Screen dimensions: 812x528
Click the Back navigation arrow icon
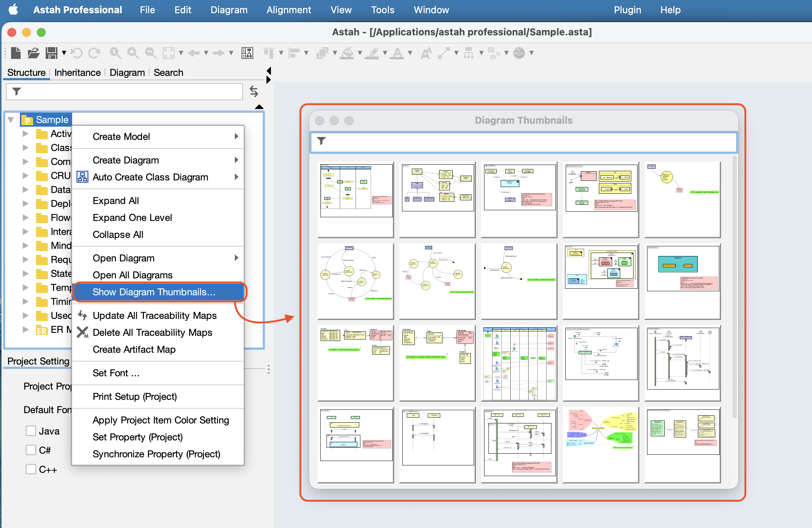(x=194, y=53)
